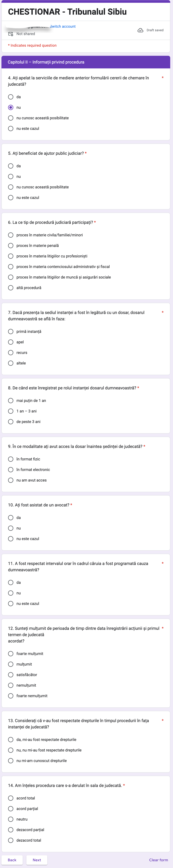173x868 pixels.
Task: Choose 'dezacord total' for question 14
Action: click(11, 840)
